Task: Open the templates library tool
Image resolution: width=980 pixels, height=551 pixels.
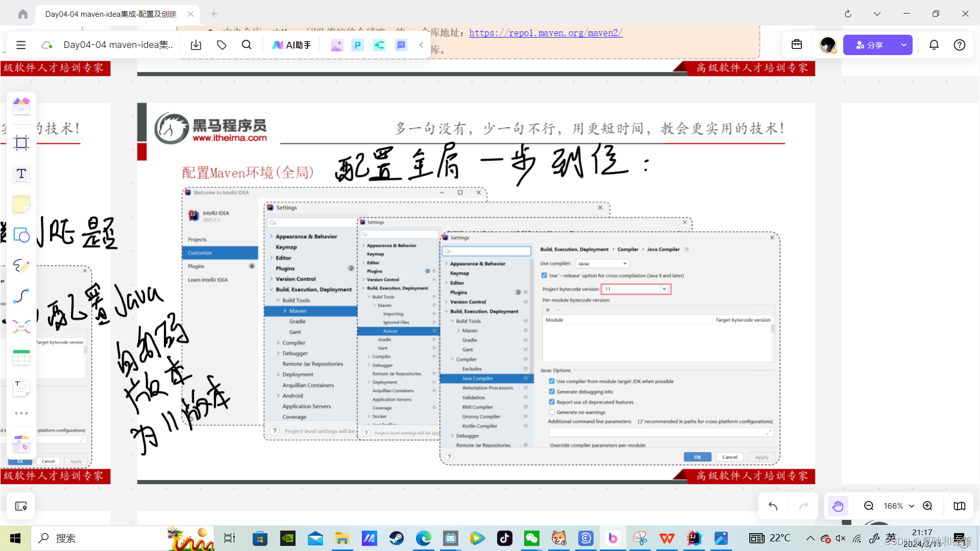Action: tap(21, 106)
